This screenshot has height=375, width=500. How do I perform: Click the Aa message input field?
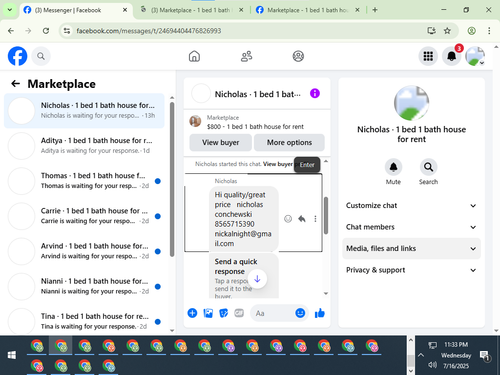[x=272, y=313]
